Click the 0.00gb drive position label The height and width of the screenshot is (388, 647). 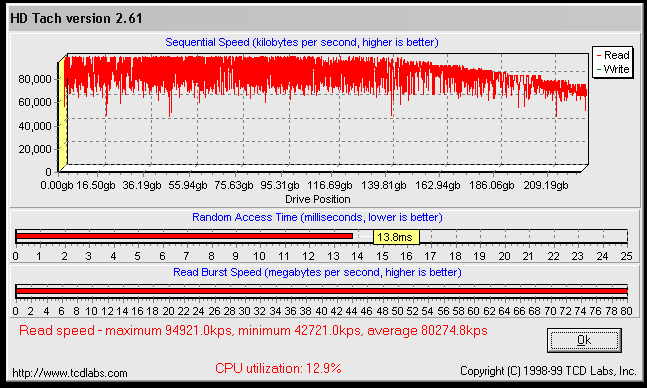click(57, 185)
